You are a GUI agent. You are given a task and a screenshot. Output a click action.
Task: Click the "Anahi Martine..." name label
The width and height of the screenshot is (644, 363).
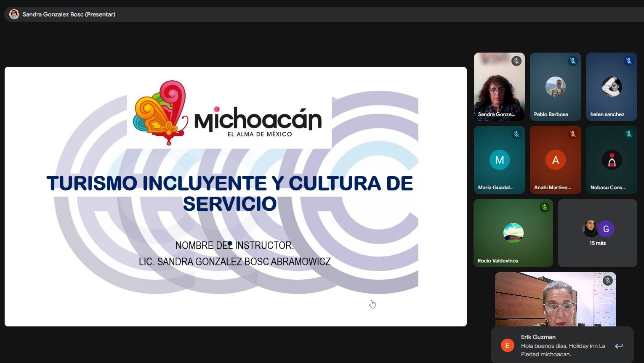553,188
